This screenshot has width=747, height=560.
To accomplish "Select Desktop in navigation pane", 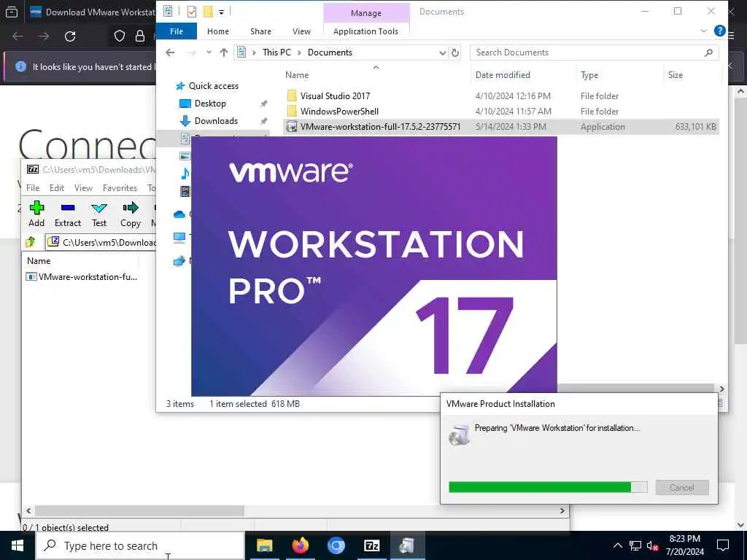I will (x=209, y=104).
